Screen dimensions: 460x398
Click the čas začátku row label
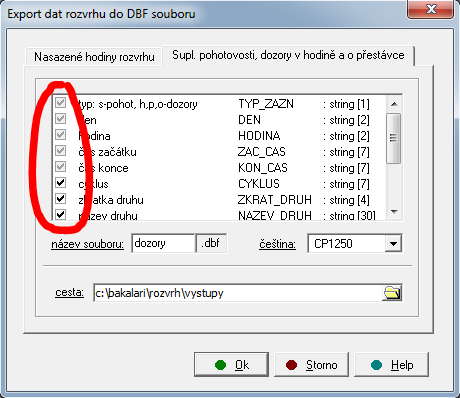(x=107, y=152)
